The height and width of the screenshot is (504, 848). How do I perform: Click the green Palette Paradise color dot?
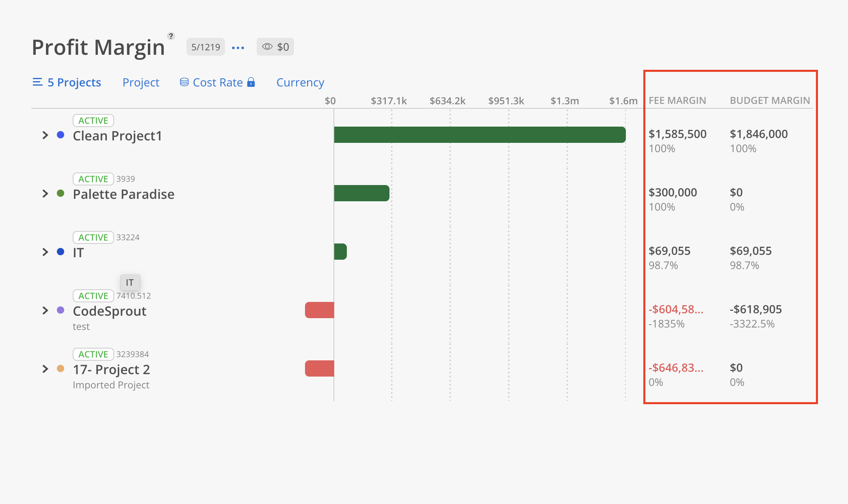pos(61,194)
